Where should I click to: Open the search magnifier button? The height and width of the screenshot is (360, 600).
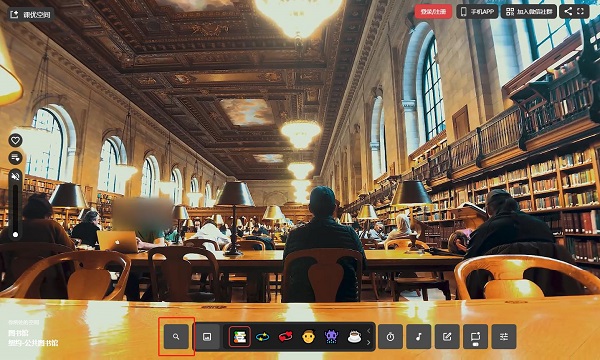(x=176, y=337)
